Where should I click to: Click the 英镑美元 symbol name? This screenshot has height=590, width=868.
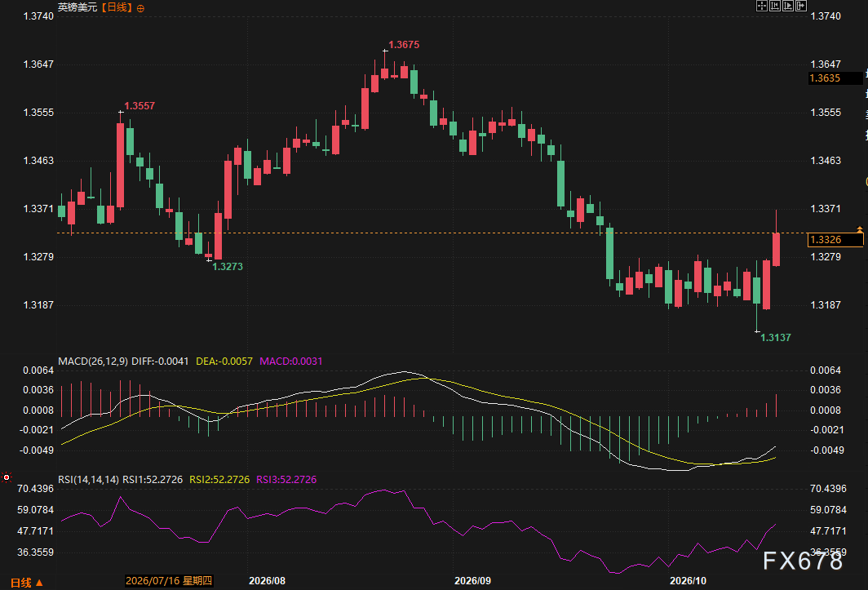(x=77, y=8)
